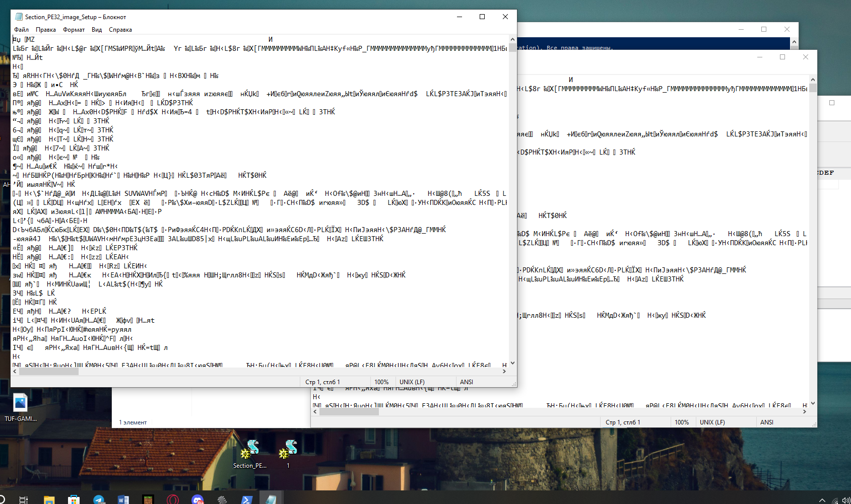Open File Explorer from the taskbar
Screen dimensions: 851x504
click(49, 499)
